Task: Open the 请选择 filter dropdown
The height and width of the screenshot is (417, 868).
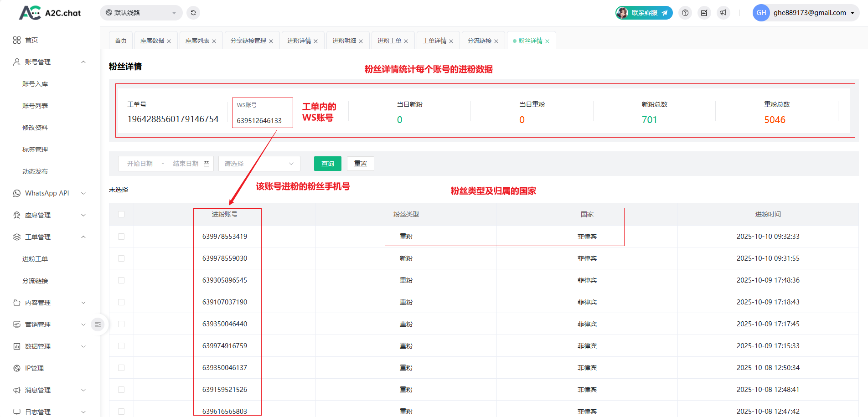Action: (259, 164)
